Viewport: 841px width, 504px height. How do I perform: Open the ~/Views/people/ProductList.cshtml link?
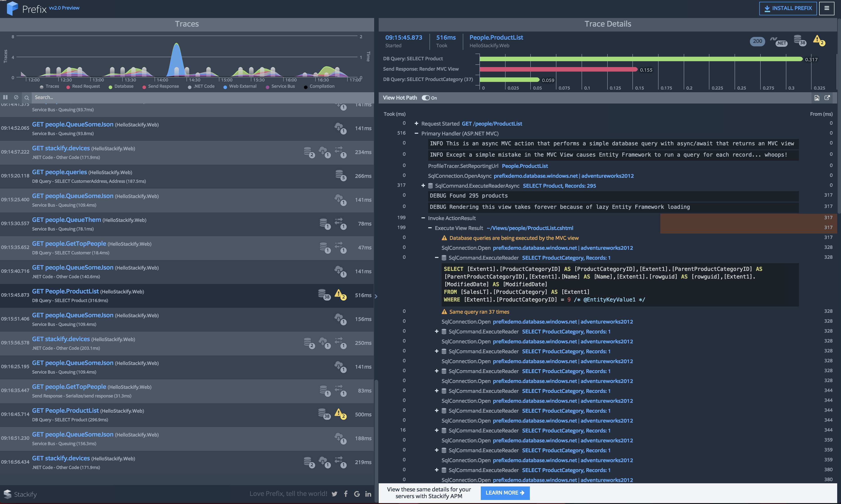[530, 228]
